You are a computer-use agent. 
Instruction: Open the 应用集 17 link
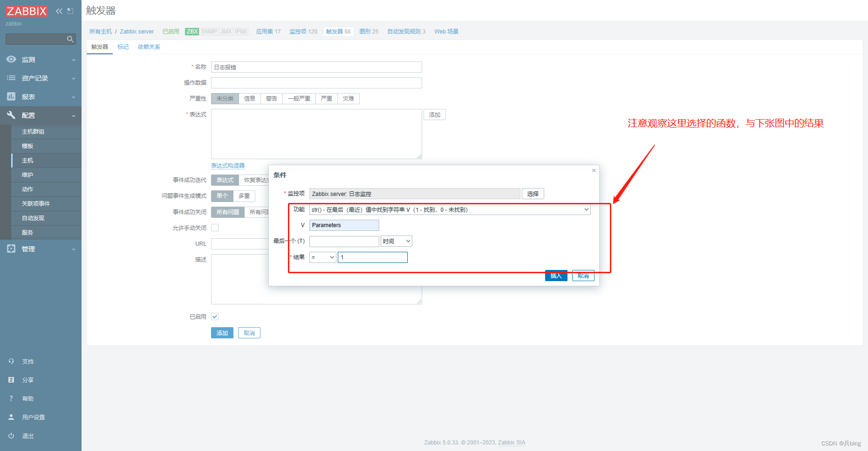[x=268, y=32]
